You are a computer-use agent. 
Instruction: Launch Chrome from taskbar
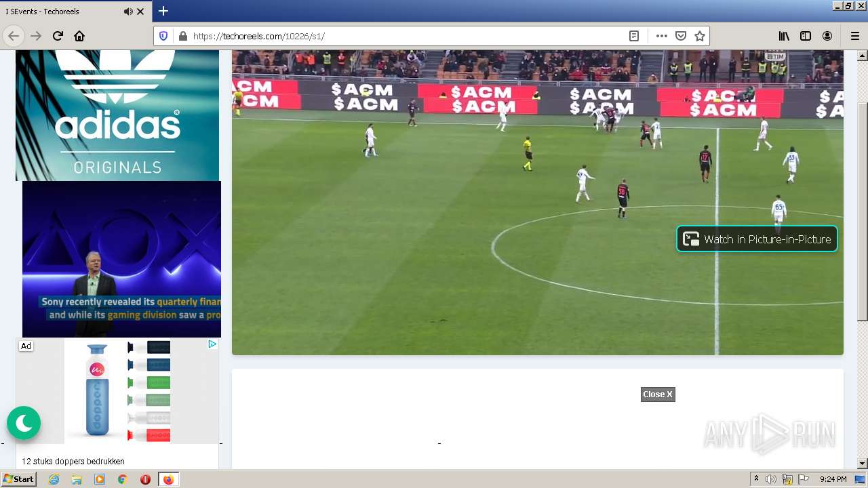(122, 479)
